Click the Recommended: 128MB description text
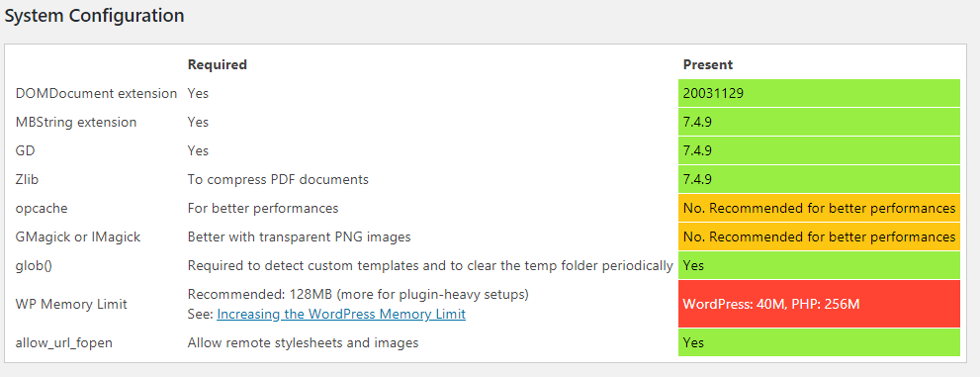 [x=358, y=294]
